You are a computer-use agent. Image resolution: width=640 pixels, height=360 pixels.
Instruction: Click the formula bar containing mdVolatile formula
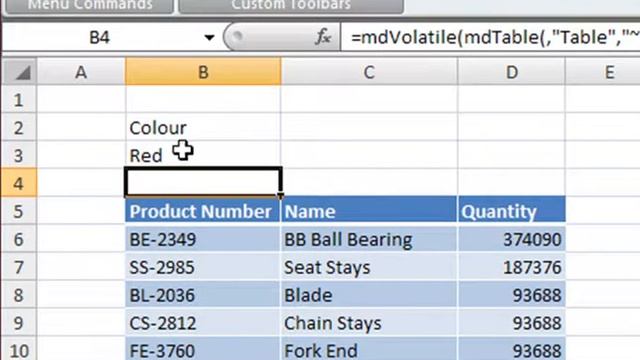coord(491,38)
